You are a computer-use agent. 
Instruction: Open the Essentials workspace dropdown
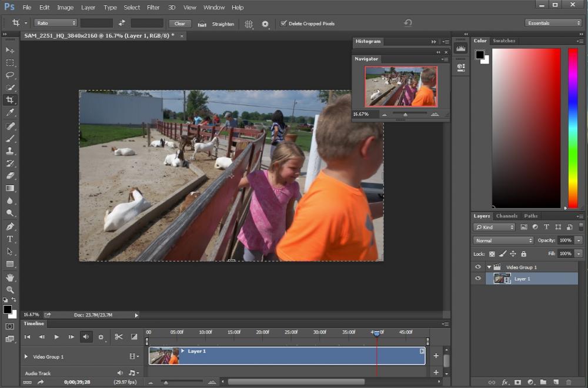tap(553, 24)
